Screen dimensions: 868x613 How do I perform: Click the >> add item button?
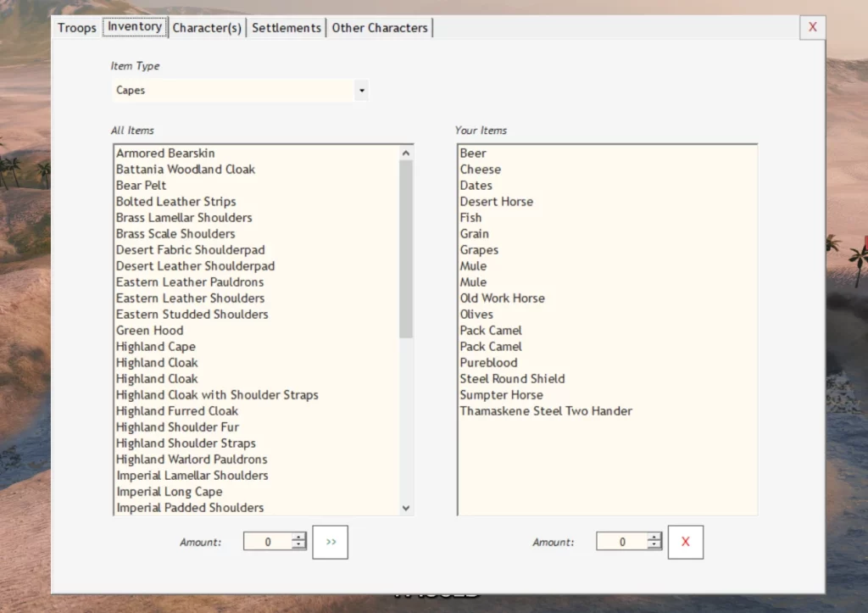tap(330, 542)
